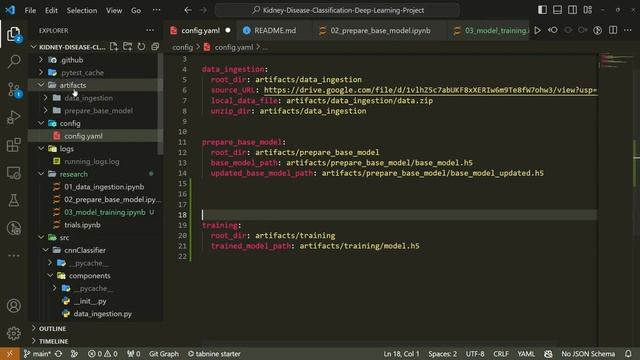Open the Testing flask view

13,200
